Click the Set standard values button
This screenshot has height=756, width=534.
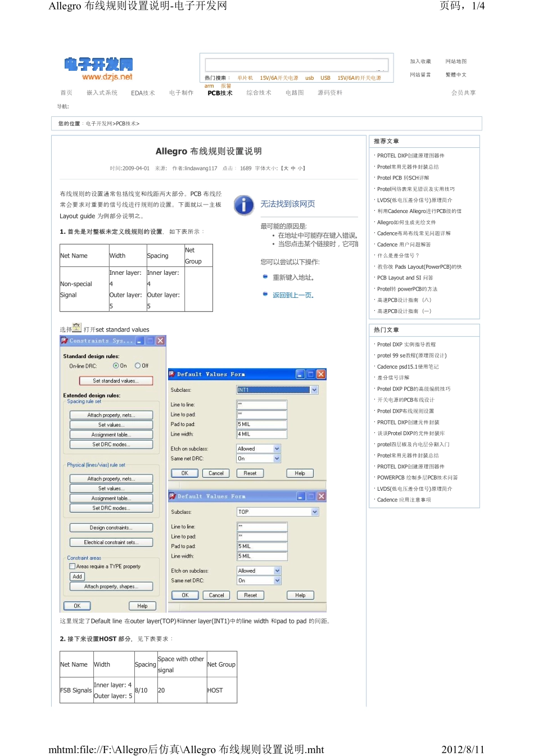click(116, 381)
